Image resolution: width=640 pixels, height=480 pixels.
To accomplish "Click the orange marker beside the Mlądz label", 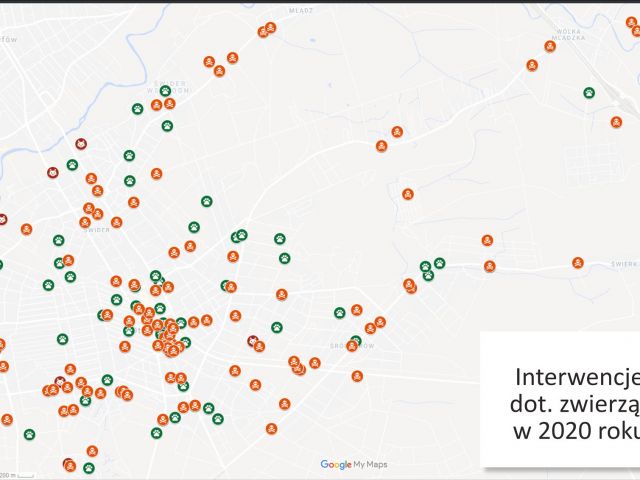I will (270, 28).
